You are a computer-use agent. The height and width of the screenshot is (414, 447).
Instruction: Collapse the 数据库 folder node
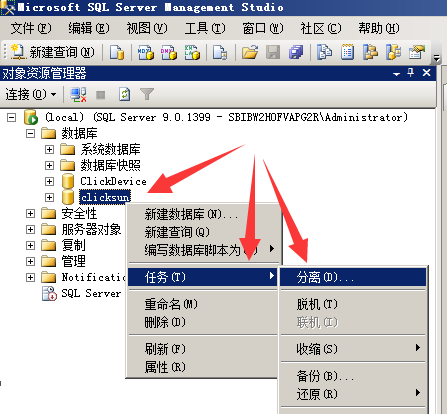click(x=30, y=134)
